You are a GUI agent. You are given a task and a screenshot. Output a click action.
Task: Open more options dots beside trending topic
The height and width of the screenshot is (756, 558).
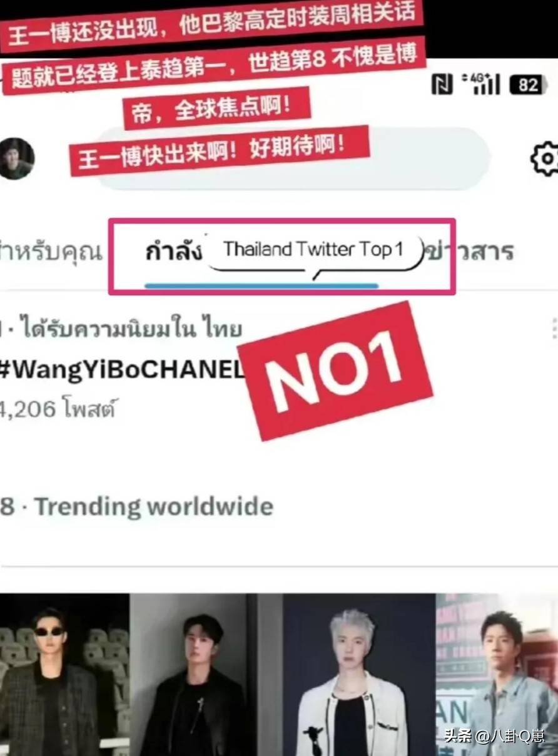[x=554, y=329]
